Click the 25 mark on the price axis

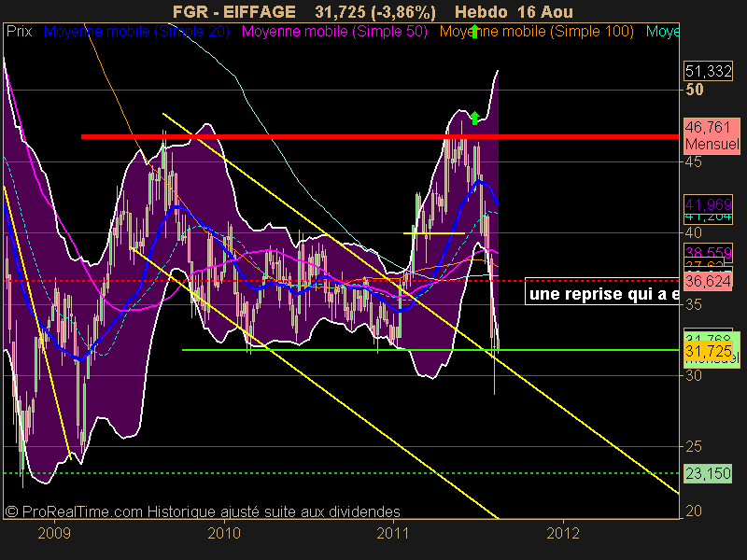694,447
